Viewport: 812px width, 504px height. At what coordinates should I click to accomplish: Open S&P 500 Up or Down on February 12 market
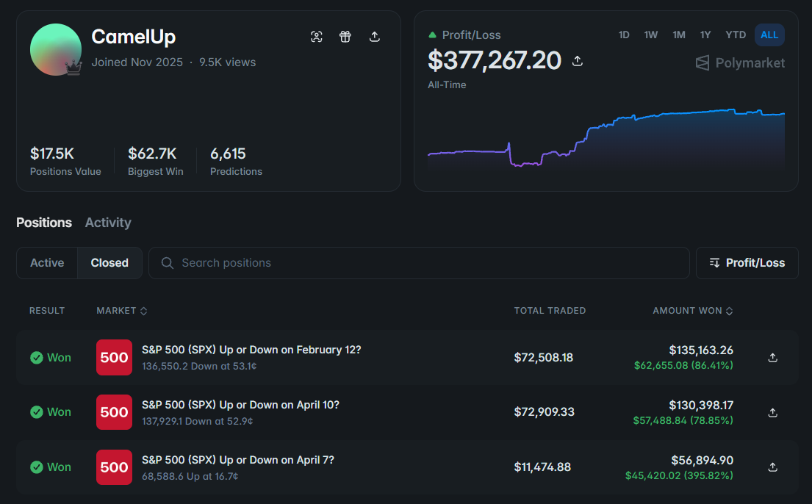(251, 350)
